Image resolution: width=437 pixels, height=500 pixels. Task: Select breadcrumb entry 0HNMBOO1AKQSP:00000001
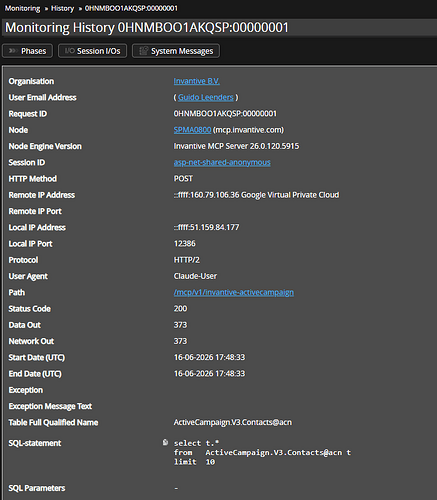tap(131, 8)
